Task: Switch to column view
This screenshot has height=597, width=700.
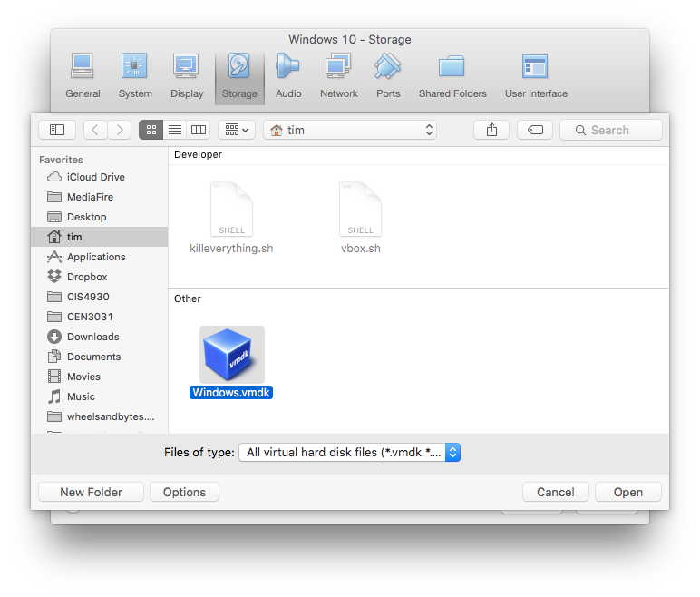Action: click(x=199, y=130)
